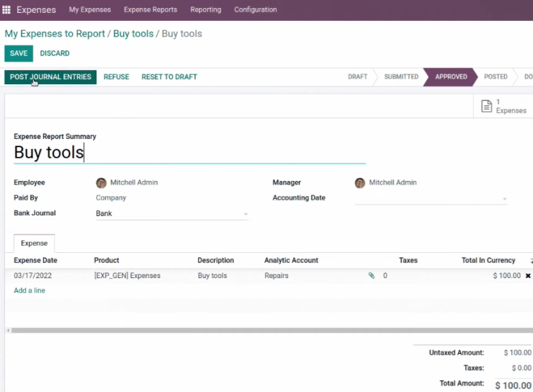Click Mitchell Admin manager avatar
The image size is (533, 392).
[x=360, y=183]
